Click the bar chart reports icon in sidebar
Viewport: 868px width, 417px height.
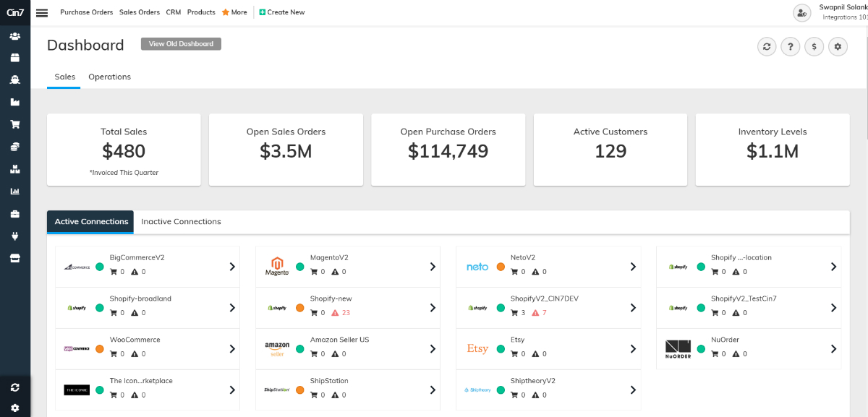tap(14, 191)
